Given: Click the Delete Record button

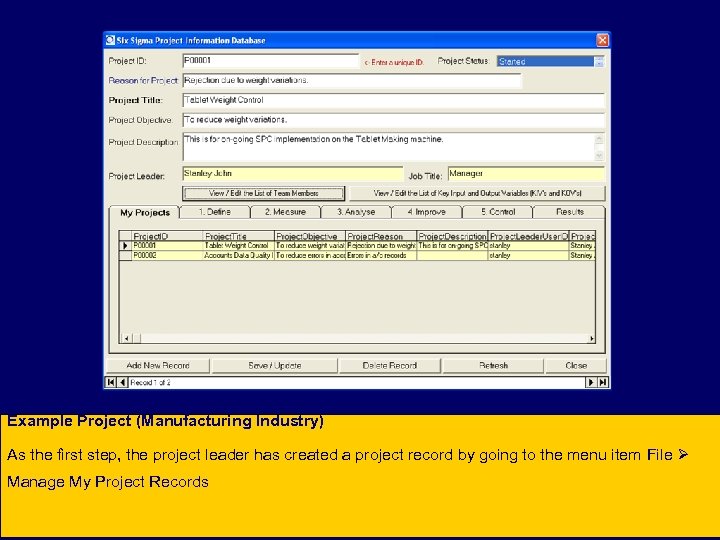Looking at the screenshot, I should [390, 366].
